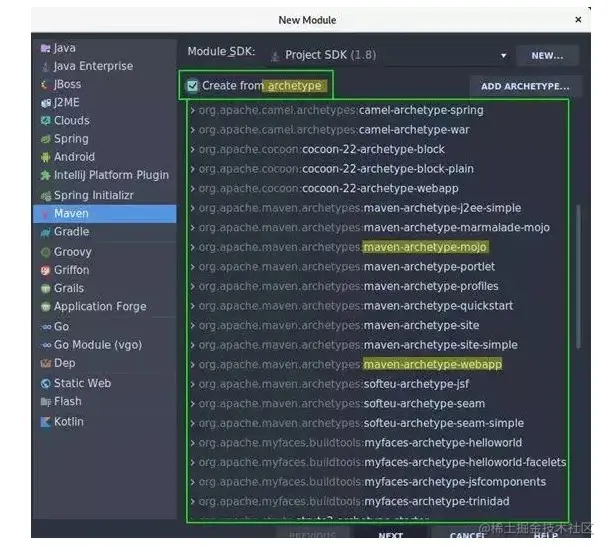Expand camel-archetype-war node
Viewport: 610px width, 552px height.
193,130
